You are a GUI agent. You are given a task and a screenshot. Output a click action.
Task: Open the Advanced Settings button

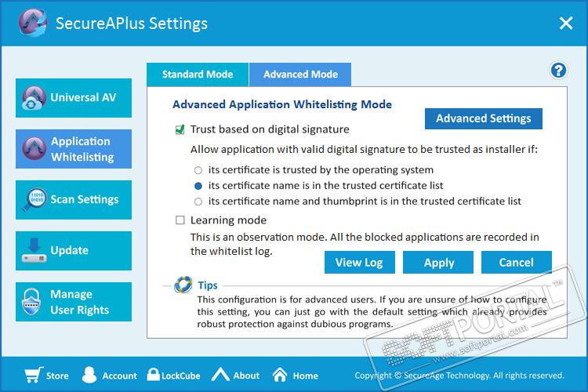tap(484, 118)
